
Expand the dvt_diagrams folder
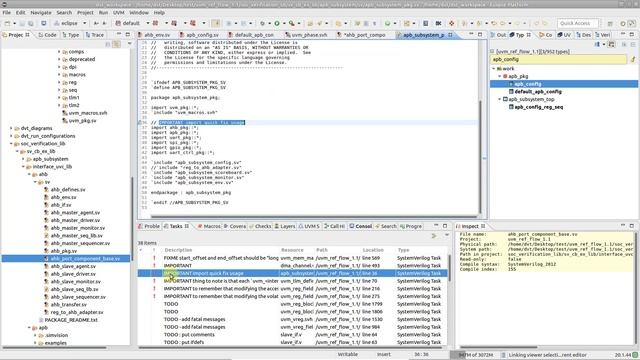point(11,128)
